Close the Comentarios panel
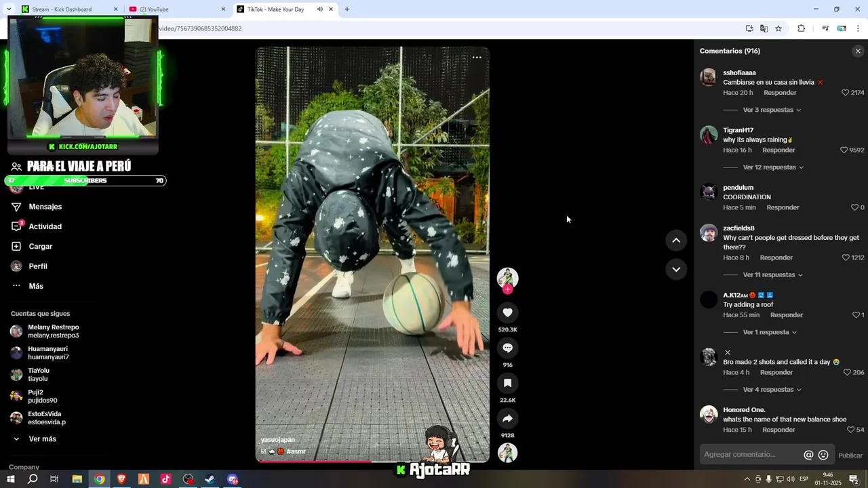 point(858,51)
